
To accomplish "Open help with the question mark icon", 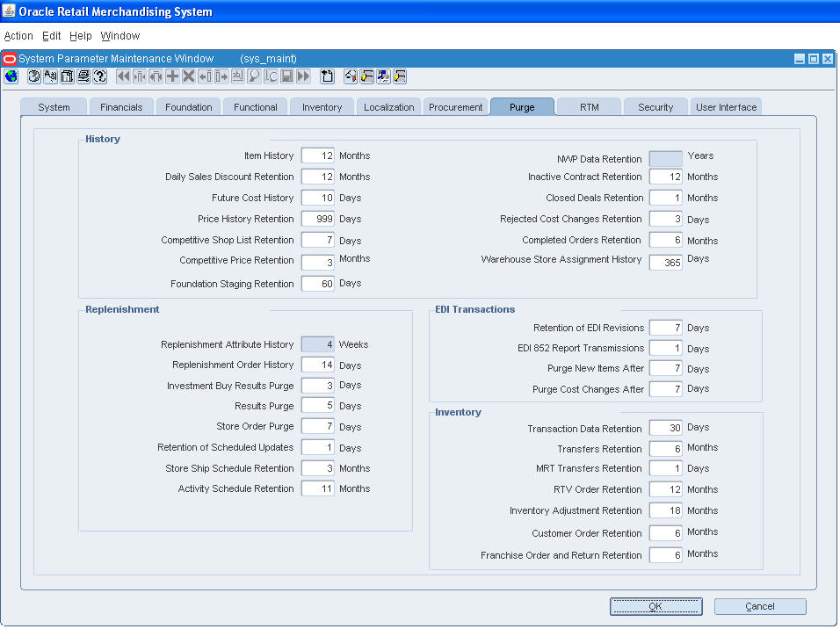I will tap(100, 76).
